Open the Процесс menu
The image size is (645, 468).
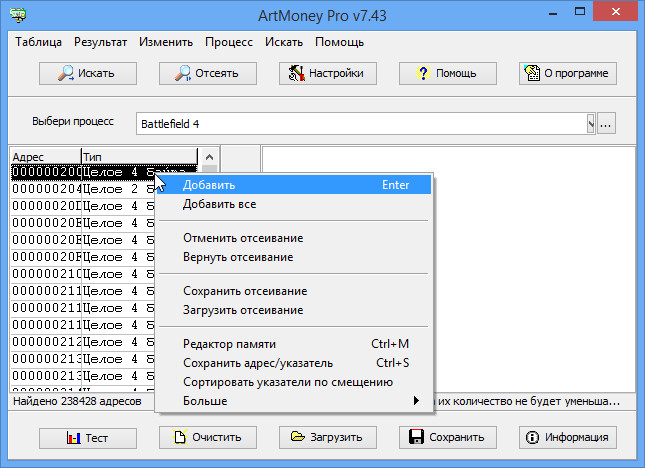coord(229,43)
